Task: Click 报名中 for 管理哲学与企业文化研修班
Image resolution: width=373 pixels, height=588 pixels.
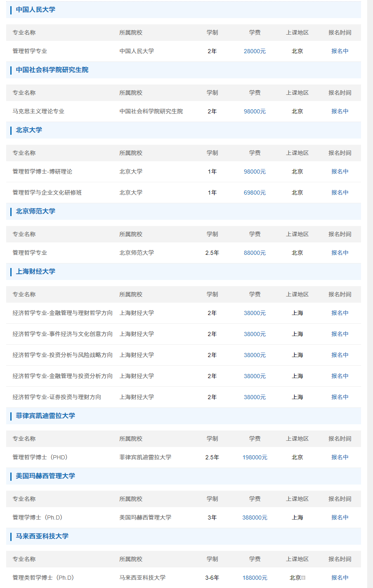Action: click(340, 193)
